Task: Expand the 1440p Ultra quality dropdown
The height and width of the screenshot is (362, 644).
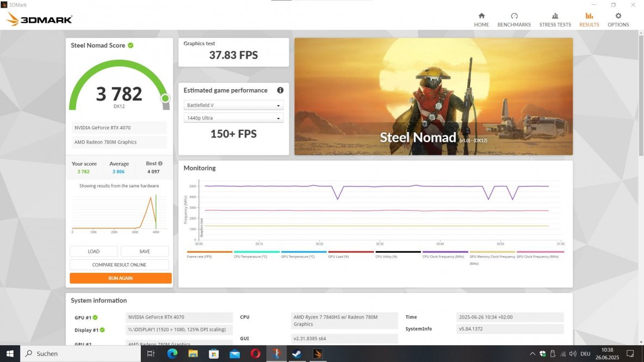Action: pos(233,117)
